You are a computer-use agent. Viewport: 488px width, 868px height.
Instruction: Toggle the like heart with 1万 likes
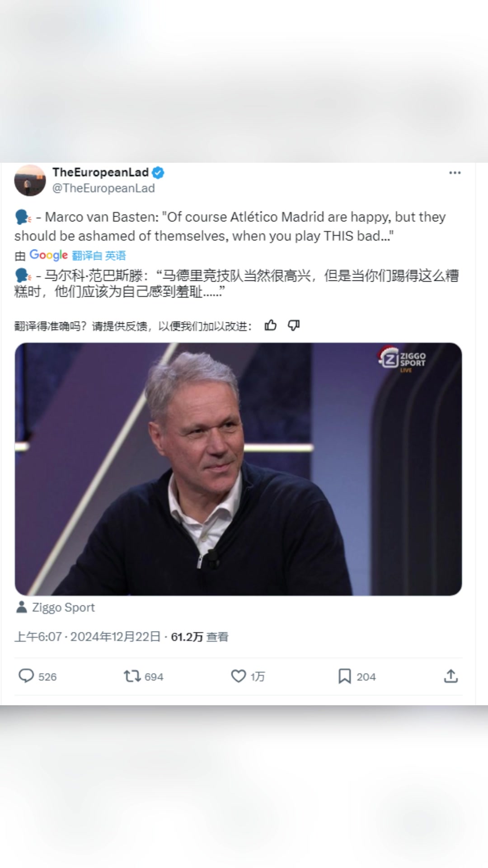click(238, 676)
